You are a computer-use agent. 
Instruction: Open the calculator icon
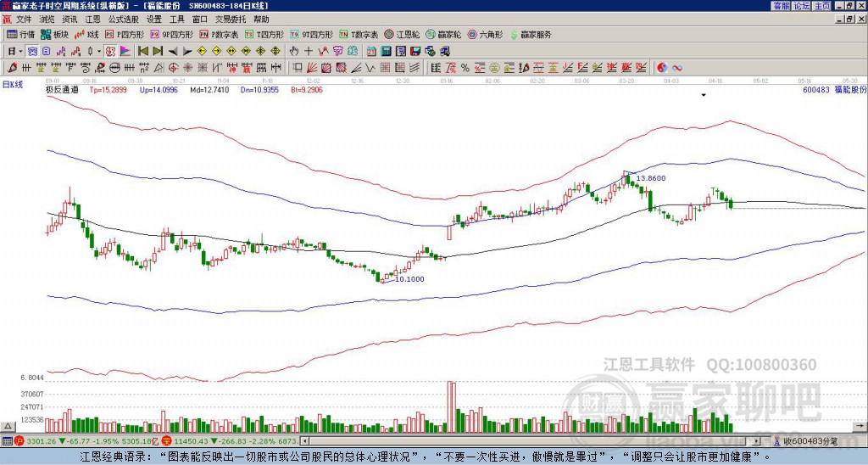click(386, 51)
